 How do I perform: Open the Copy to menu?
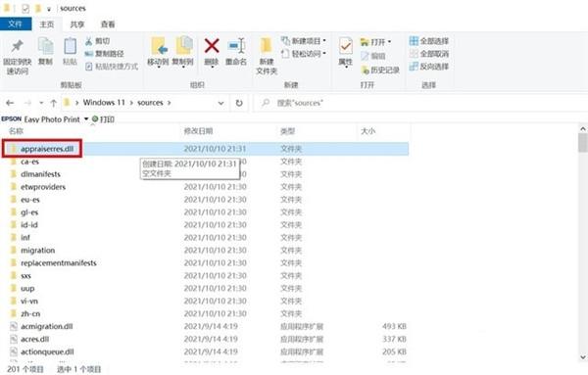pyautogui.click(x=183, y=53)
